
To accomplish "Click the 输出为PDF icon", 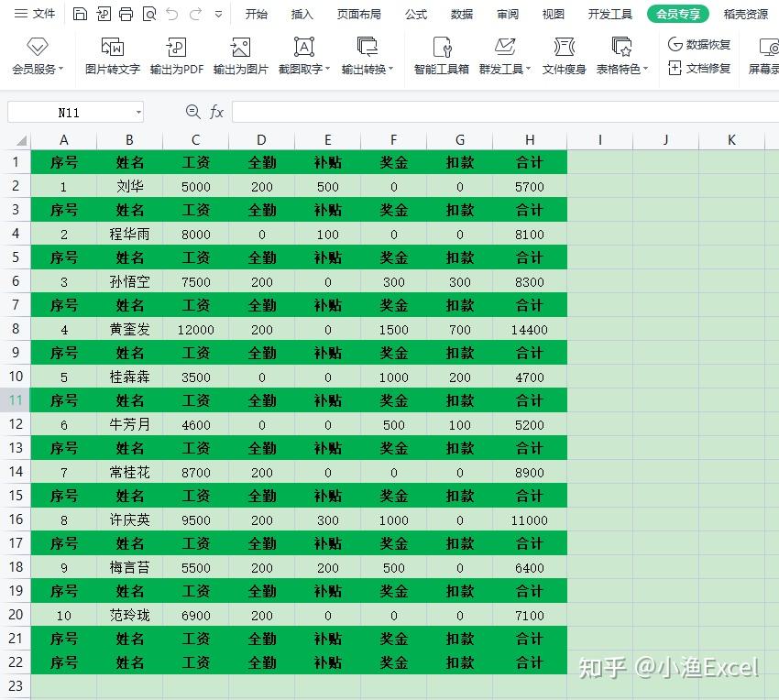I will pyautogui.click(x=176, y=48).
